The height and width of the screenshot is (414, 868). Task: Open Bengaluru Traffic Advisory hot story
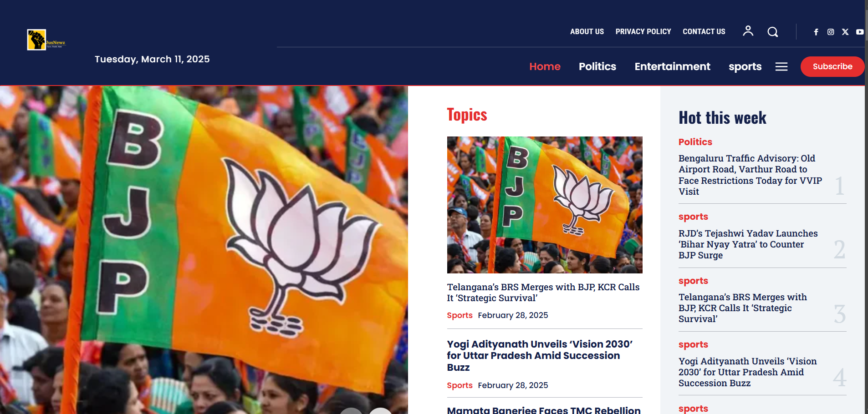(x=750, y=175)
